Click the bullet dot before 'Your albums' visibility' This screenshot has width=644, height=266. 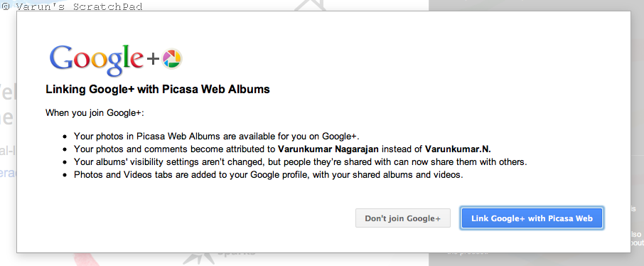(x=65, y=162)
